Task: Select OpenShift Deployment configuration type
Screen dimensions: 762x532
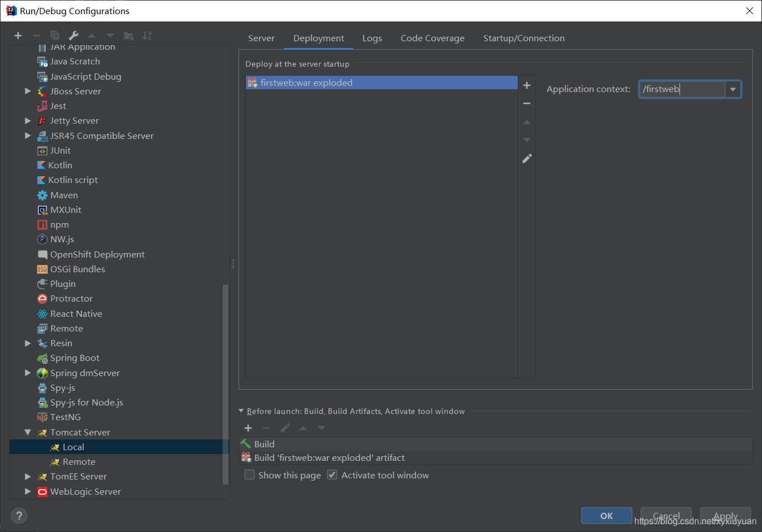Action: click(90, 254)
